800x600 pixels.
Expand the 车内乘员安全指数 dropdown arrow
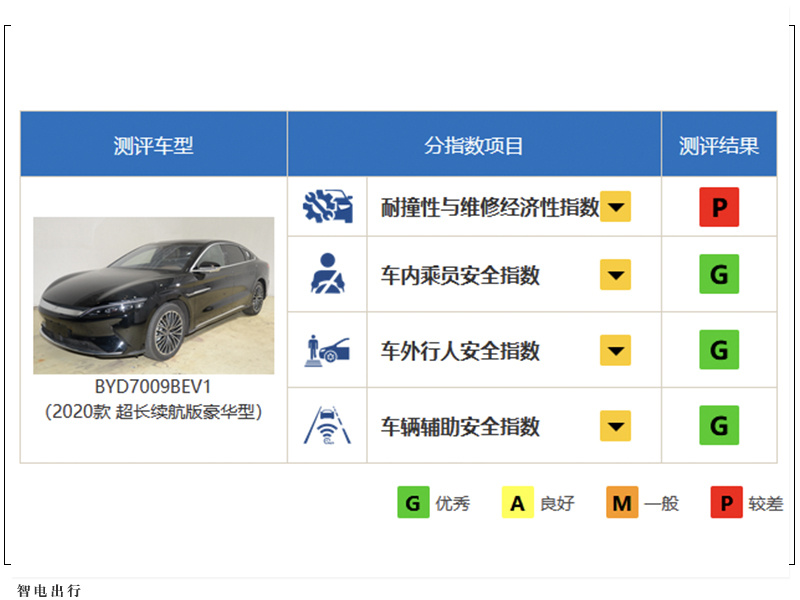(615, 275)
